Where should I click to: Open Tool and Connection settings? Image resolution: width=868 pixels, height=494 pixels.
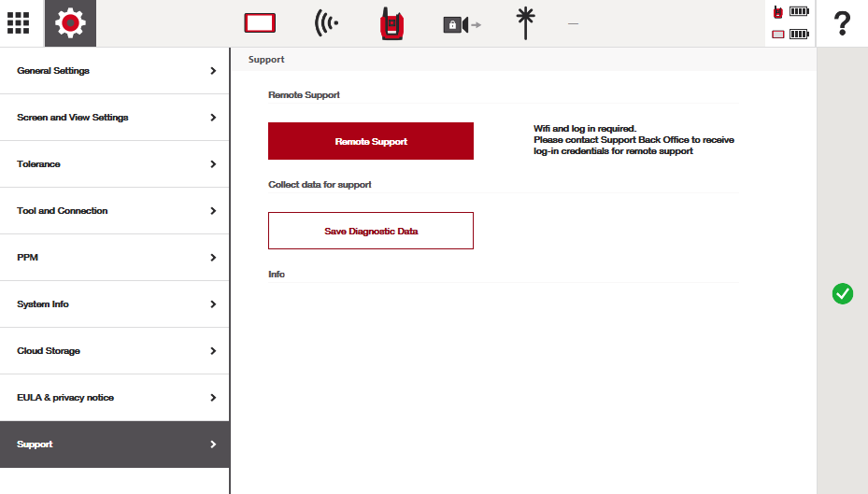pos(114,211)
